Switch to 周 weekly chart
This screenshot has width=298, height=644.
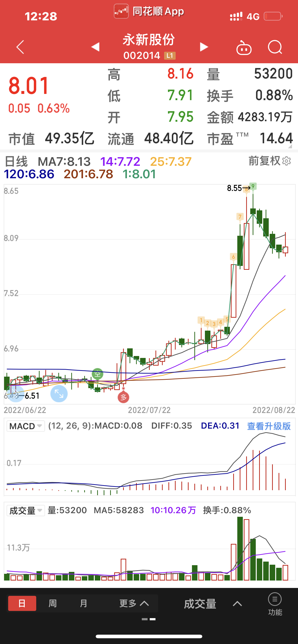pos(53,603)
